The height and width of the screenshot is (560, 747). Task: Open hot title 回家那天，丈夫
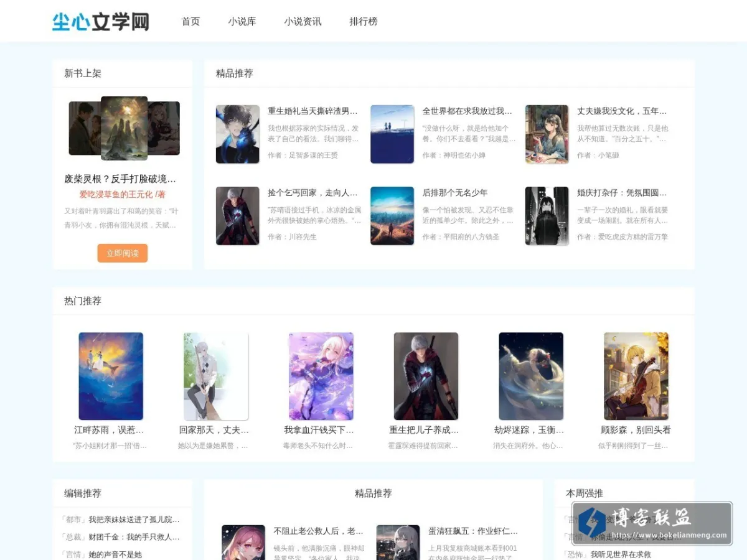[x=214, y=430]
